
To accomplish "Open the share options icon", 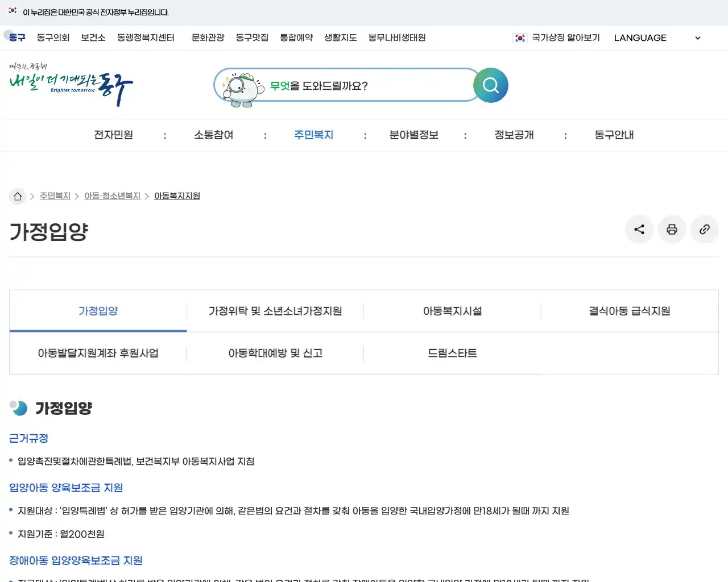I will point(639,229).
